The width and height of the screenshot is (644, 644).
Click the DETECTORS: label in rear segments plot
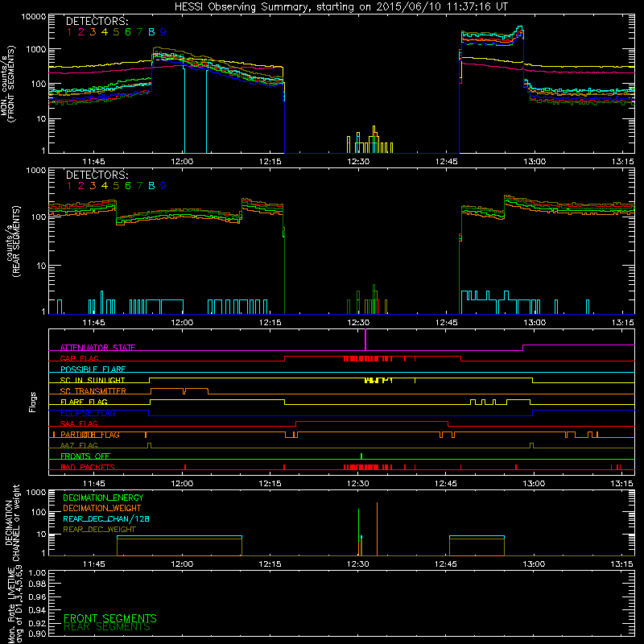97,175
